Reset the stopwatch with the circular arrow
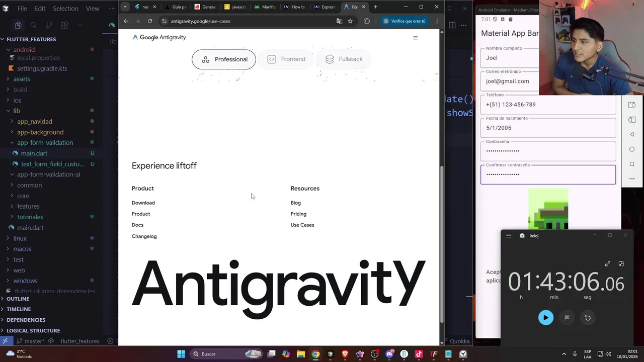This screenshot has height=362, width=644. [588, 317]
